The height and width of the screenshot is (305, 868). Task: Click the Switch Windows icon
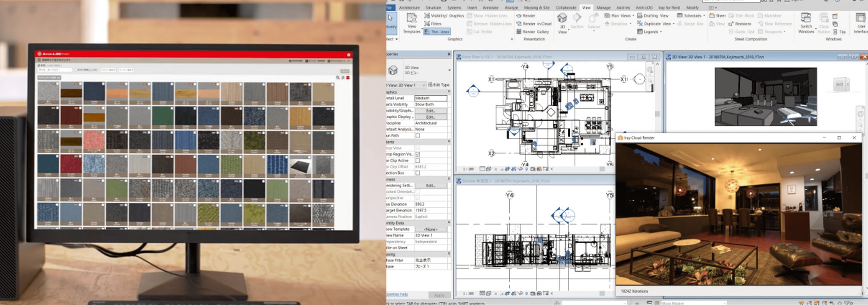click(806, 18)
